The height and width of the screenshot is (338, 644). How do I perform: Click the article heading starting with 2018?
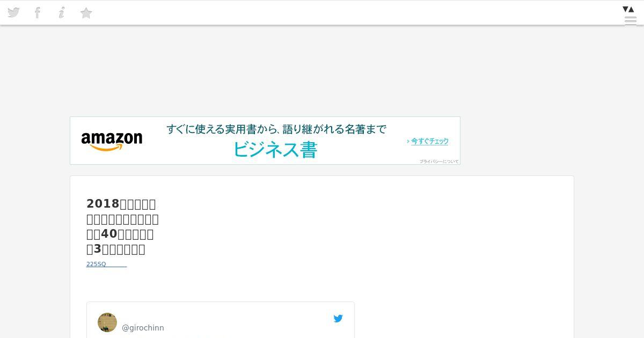[122, 226]
